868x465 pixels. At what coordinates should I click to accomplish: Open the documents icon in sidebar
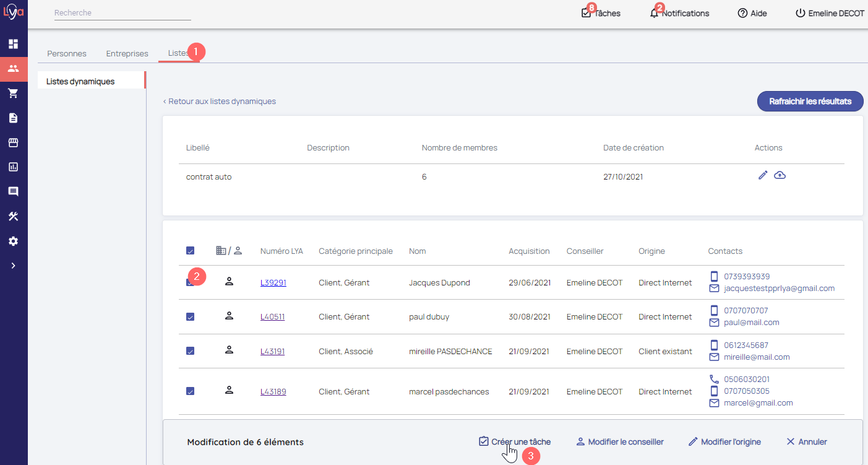pyautogui.click(x=13, y=118)
